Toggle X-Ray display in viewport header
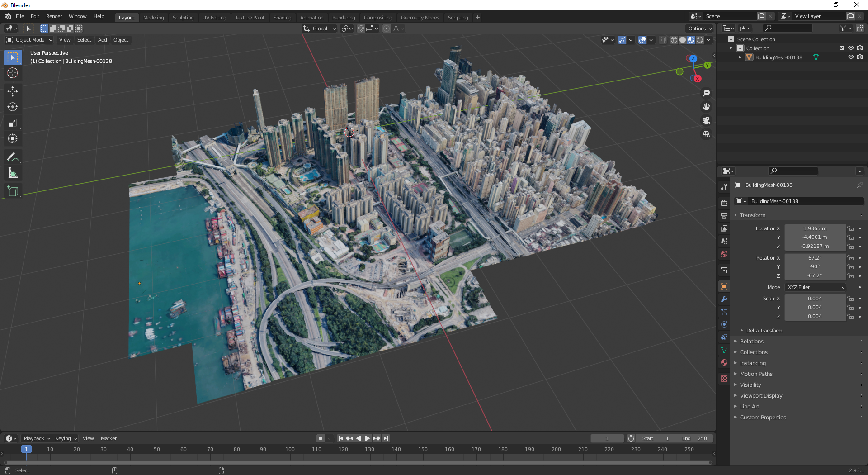The height and width of the screenshot is (475, 868). [662, 40]
